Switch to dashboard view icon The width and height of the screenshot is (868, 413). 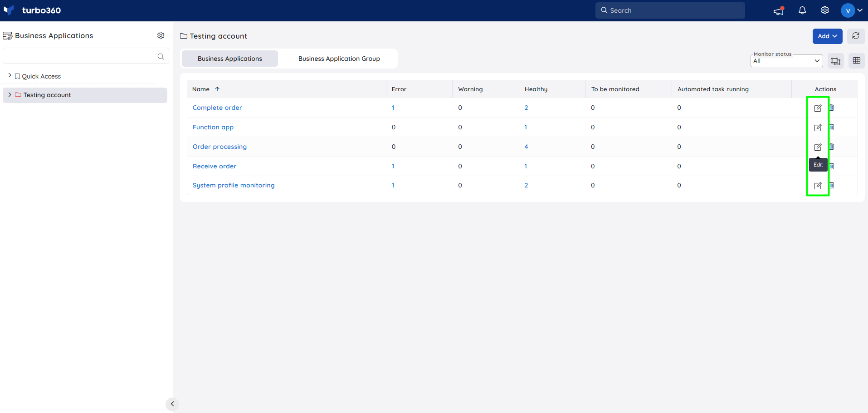(836, 61)
